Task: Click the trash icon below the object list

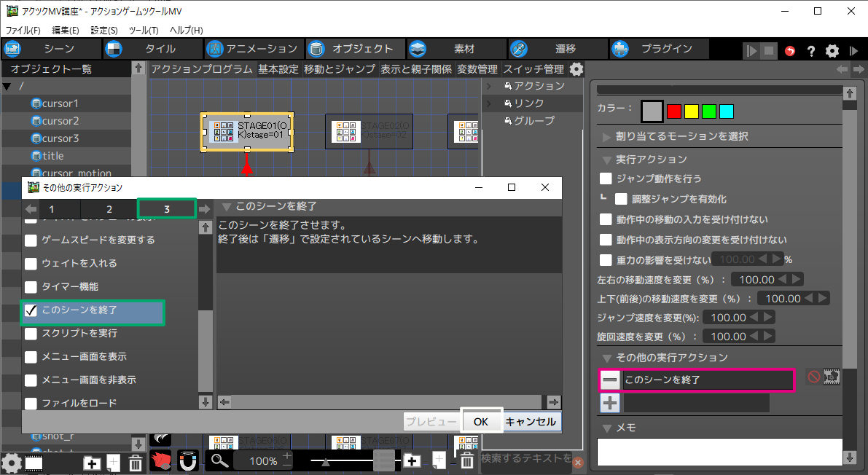Action: (x=136, y=463)
